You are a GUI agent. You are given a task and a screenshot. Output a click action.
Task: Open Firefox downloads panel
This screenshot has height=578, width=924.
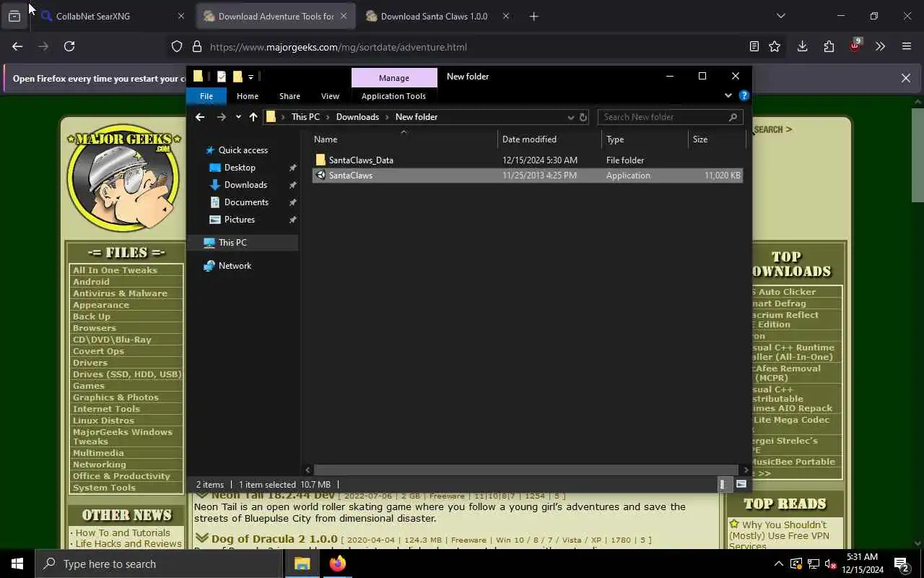pos(802,46)
